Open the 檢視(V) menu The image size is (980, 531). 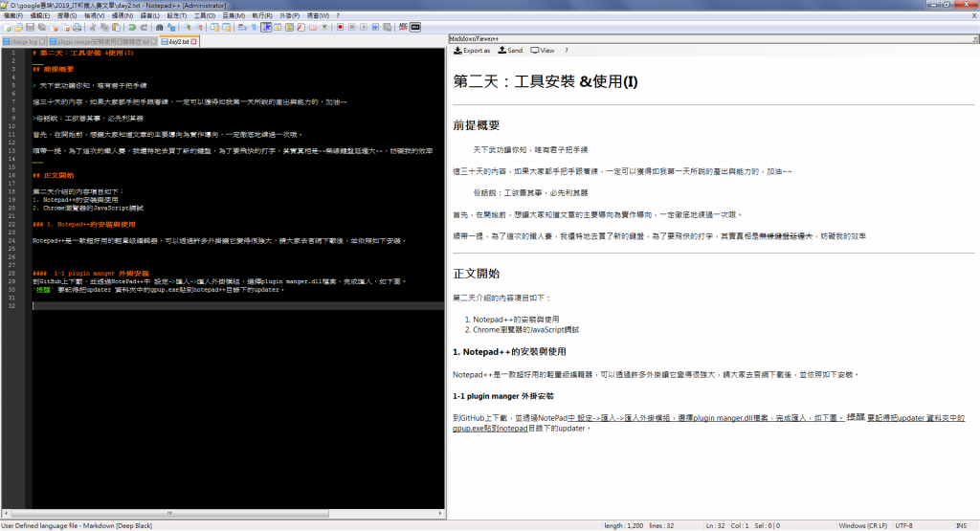[x=95, y=15]
